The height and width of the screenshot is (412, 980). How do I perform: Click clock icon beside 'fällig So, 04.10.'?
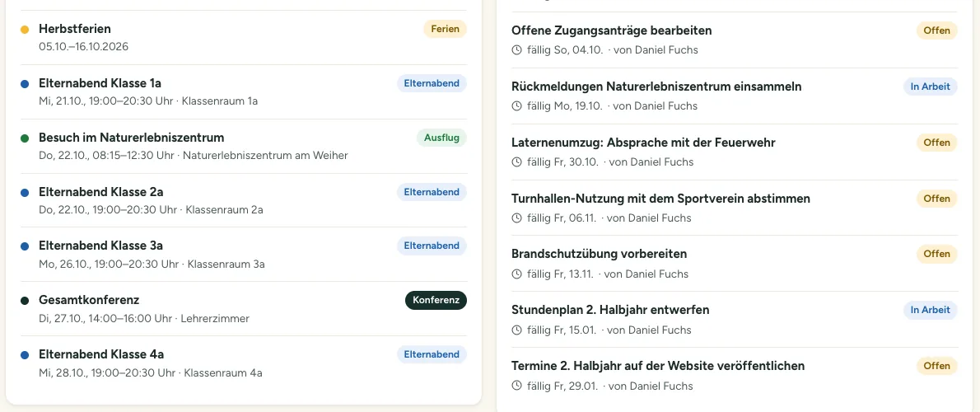pyautogui.click(x=516, y=50)
